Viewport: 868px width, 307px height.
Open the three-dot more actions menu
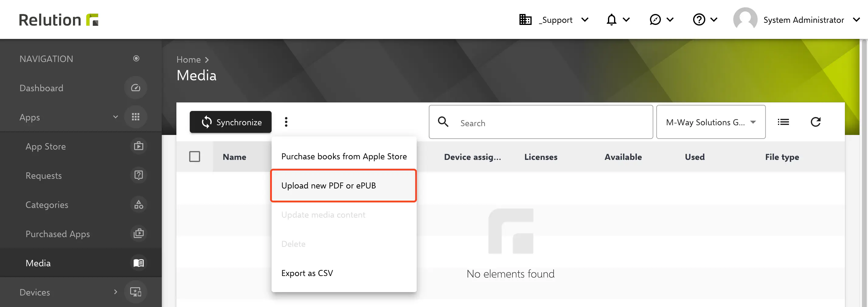(286, 122)
